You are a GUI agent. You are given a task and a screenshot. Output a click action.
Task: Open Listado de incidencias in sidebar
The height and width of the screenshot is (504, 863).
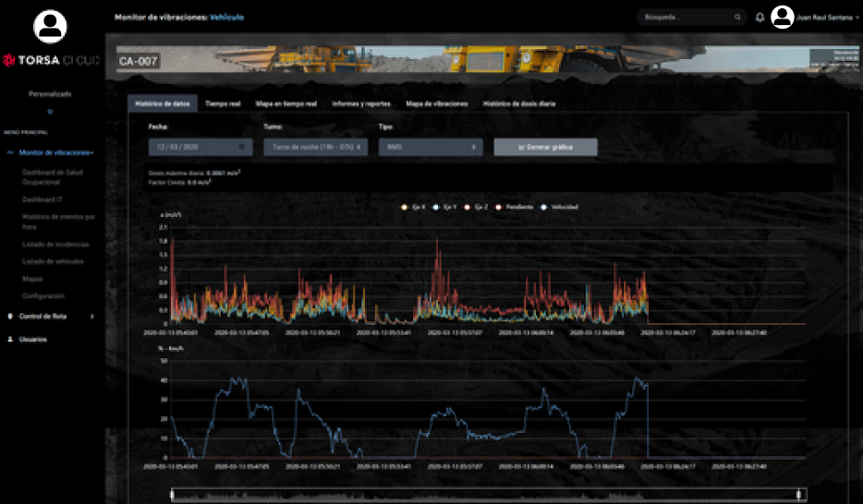click(x=55, y=245)
